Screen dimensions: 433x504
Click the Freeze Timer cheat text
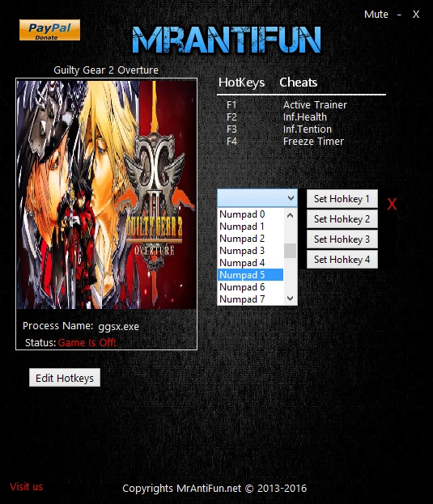click(313, 142)
